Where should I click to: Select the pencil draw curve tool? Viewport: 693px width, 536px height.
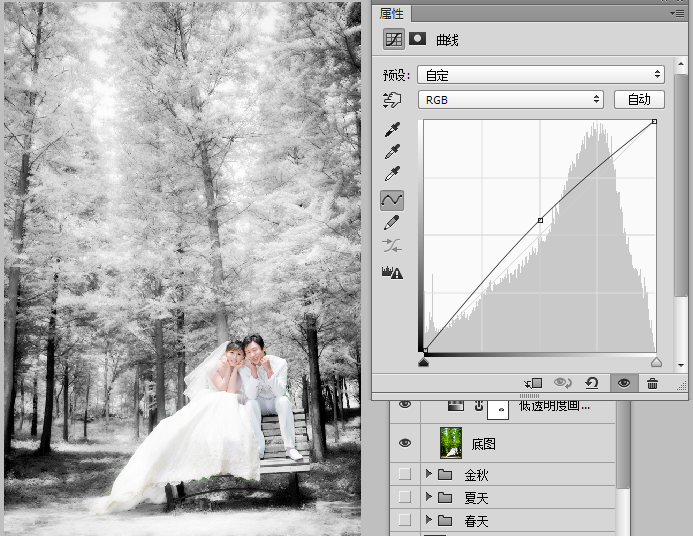click(x=392, y=223)
